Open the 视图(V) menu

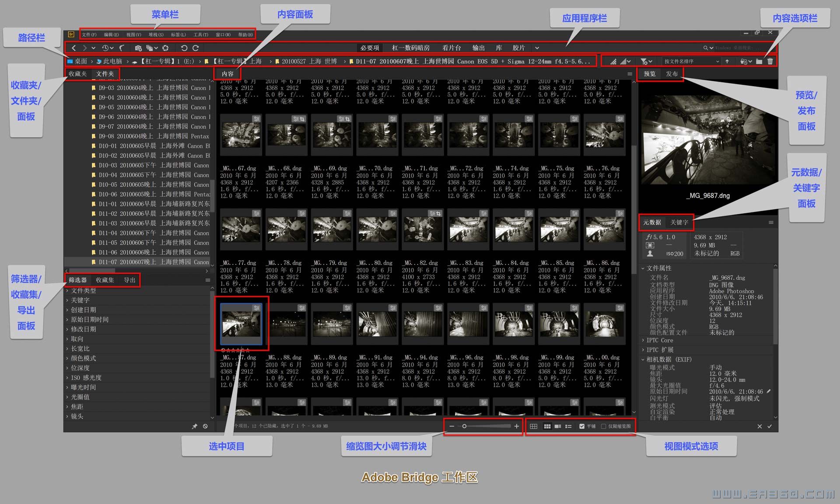133,35
